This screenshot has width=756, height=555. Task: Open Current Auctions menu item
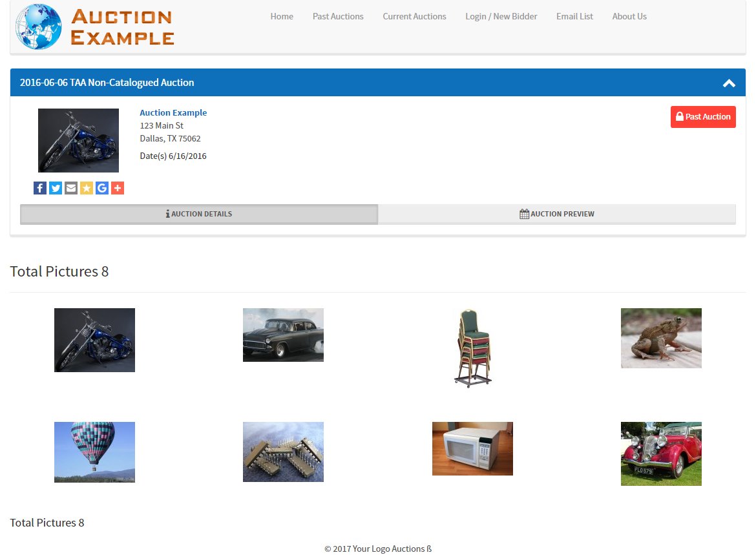(x=414, y=16)
